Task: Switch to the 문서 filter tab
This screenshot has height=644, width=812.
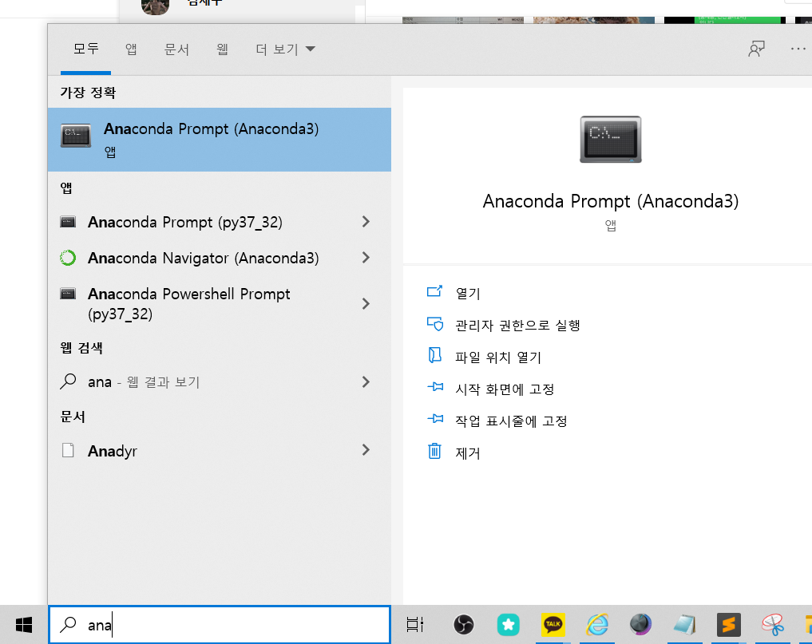Action: 176,49
